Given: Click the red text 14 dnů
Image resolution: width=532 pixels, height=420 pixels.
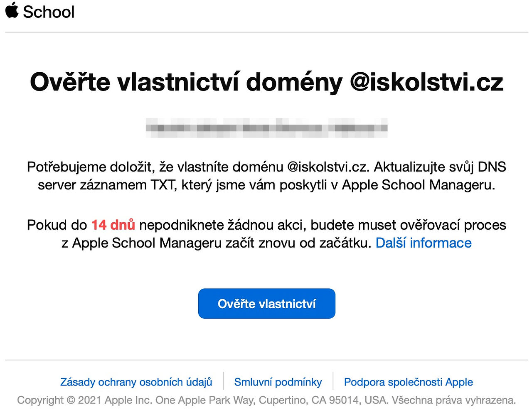Looking at the screenshot, I should tap(113, 225).
